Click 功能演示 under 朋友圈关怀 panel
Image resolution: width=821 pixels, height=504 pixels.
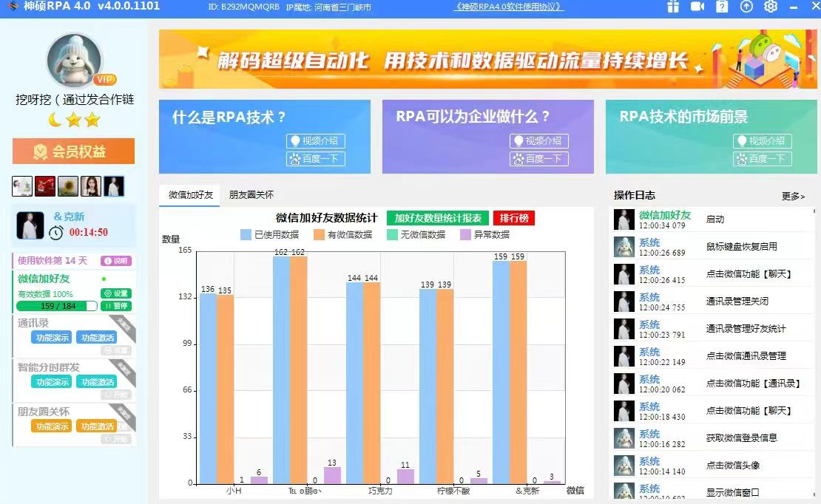point(51,426)
